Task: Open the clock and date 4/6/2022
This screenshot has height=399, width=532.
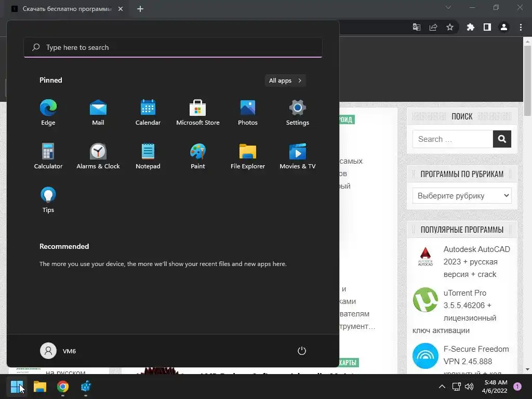Action: coord(495,387)
